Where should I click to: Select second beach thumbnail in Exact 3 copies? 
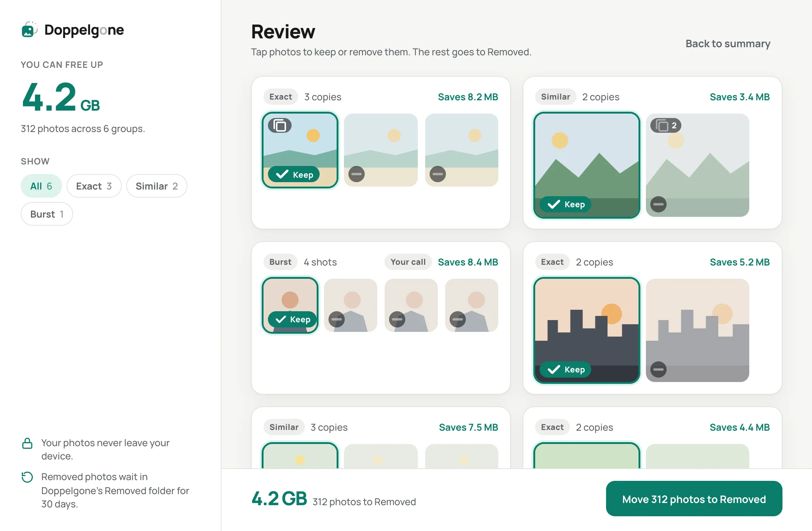pos(381,150)
